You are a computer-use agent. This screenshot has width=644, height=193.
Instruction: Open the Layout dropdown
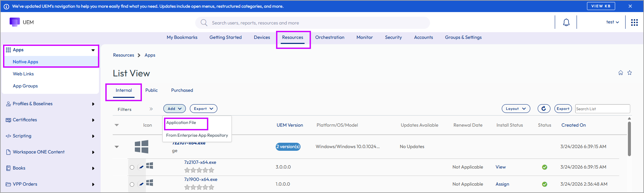516,109
